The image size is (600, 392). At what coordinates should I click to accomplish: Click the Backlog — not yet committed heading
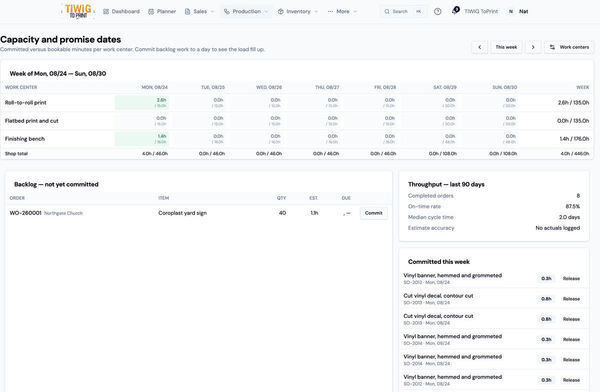(x=56, y=185)
